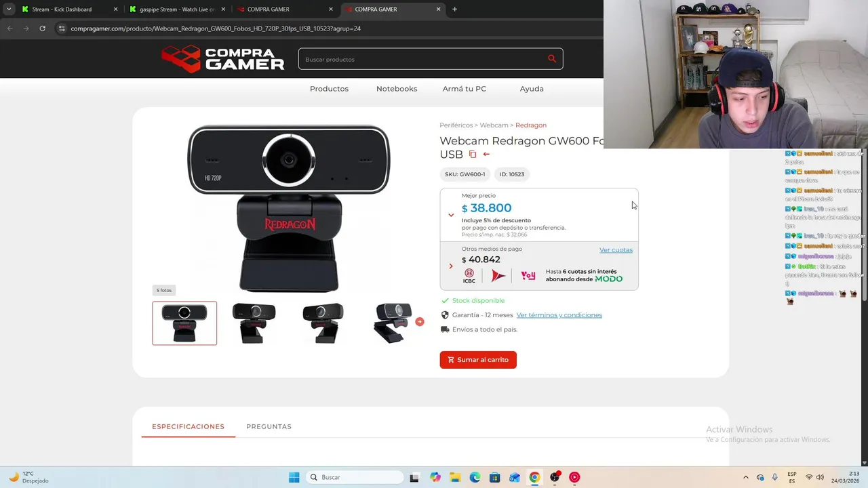Click the ID: 10523 tag
This screenshot has width=868, height=488.
(x=512, y=174)
